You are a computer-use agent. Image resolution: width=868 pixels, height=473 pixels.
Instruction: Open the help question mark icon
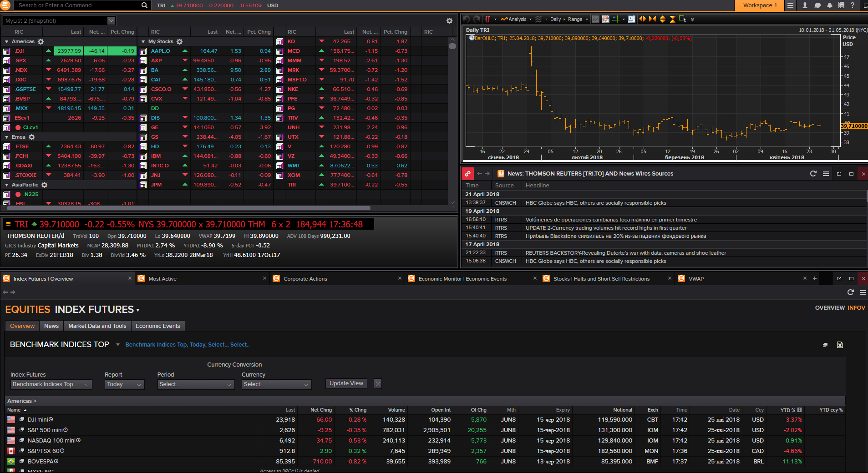853,5
